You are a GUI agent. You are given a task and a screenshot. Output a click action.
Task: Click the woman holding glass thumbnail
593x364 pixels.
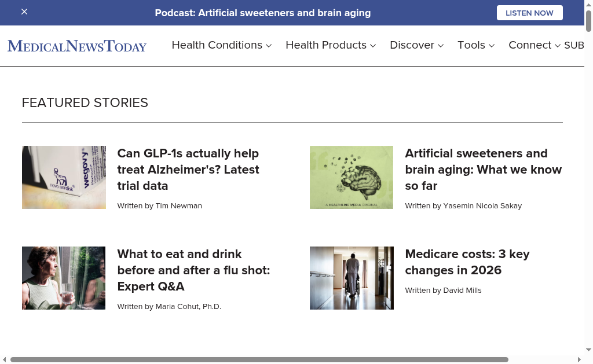coord(64,278)
